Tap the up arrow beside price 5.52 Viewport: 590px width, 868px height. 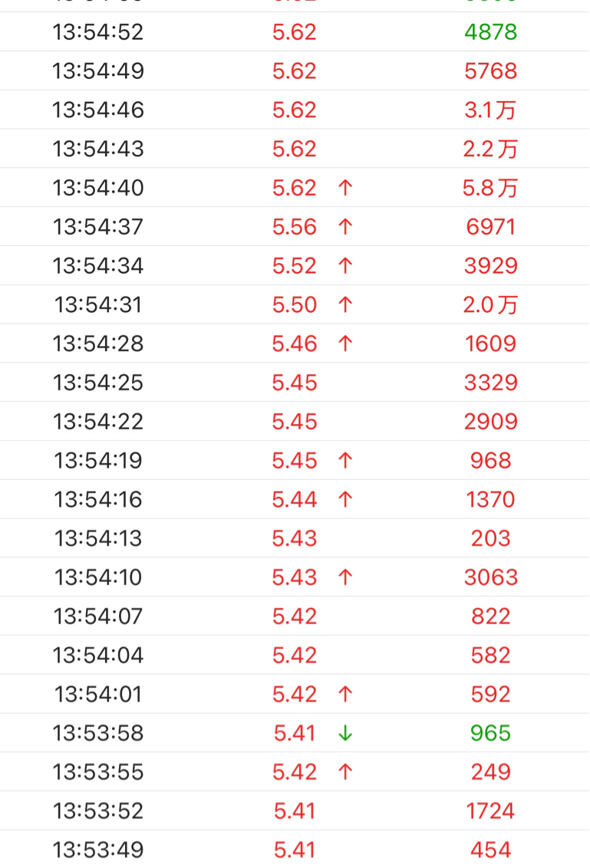pyautogui.click(x=345, y=266)
